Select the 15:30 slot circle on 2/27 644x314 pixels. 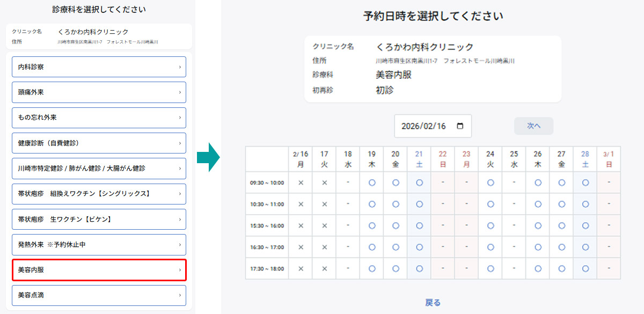point(561,225)
